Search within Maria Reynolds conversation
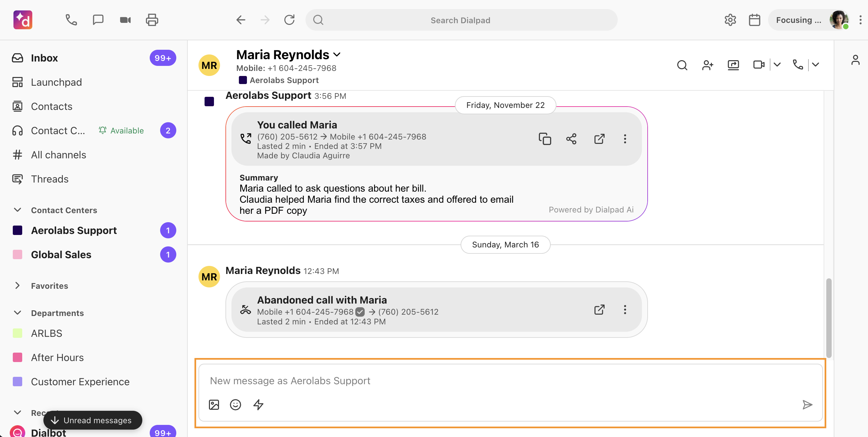868x437 pixels. coord(682,65)
